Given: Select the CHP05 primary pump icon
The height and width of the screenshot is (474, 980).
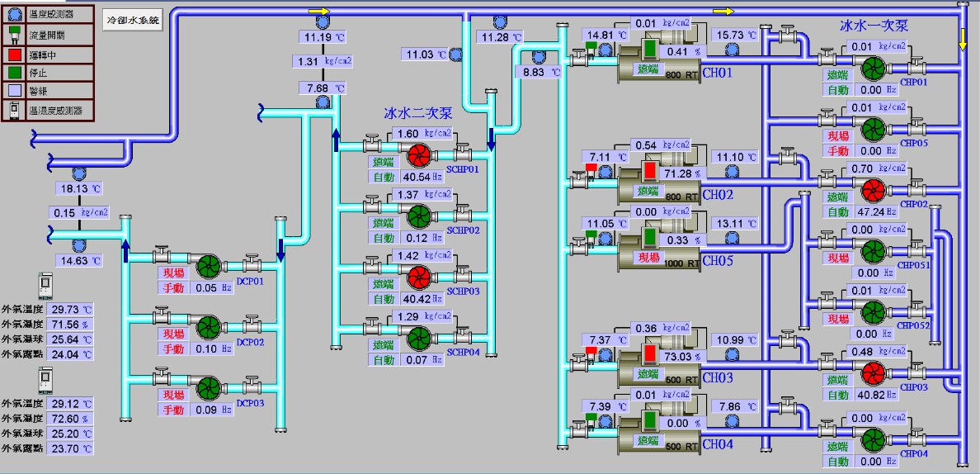Looking at the screenshot, I should 873,130.
